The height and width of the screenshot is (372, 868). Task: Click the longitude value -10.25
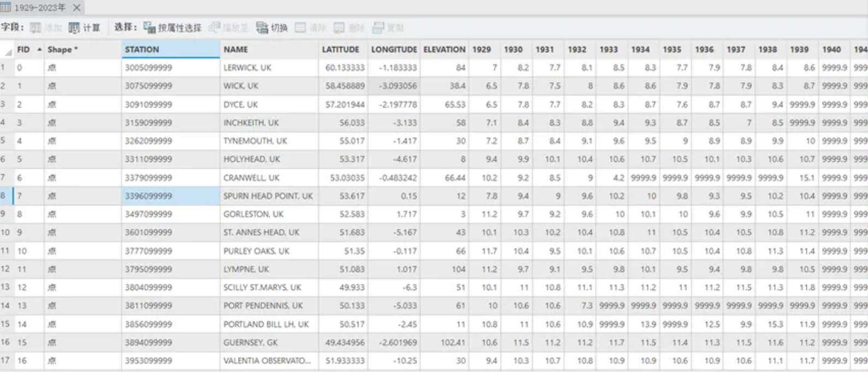(394, 361)
